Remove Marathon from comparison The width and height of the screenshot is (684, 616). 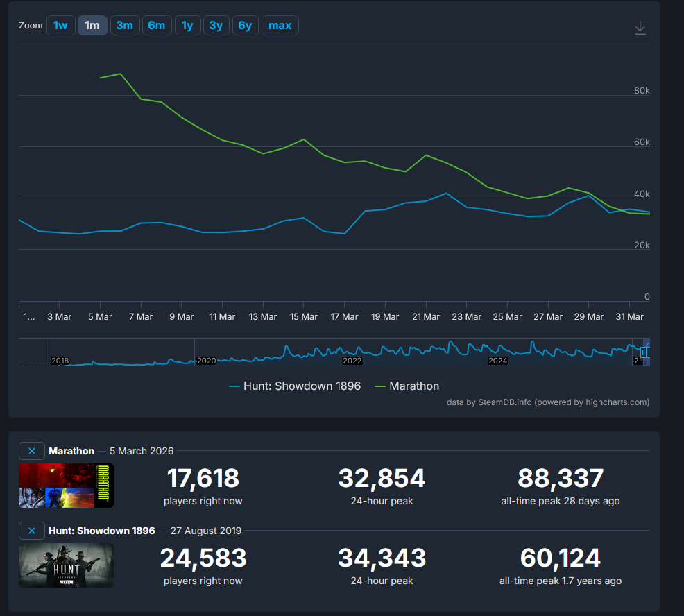click(x=32, y=451)
